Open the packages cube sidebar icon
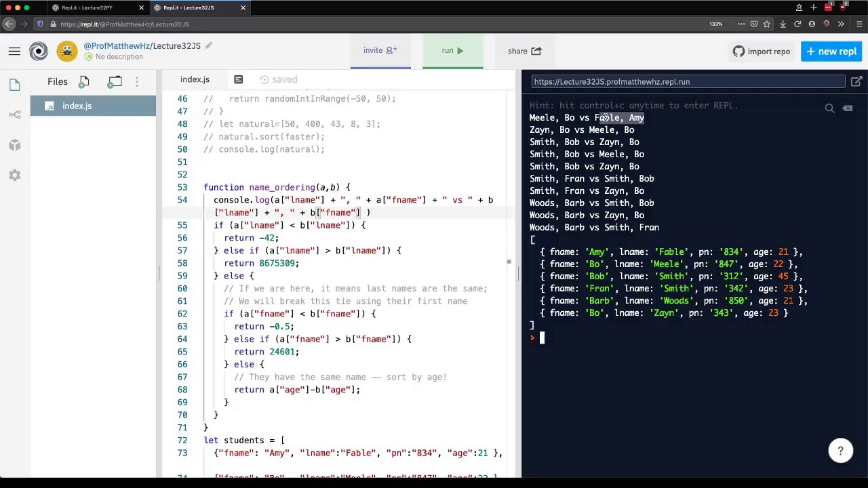 (x=15, y=145)
